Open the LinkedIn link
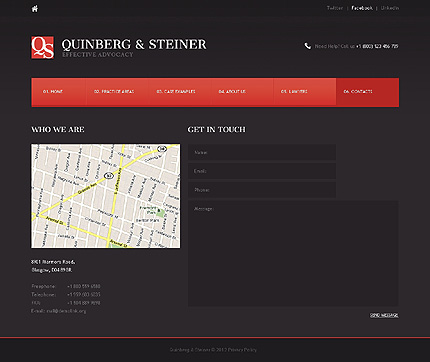Screen dimensions: 430x362 [x=390, y=8]
